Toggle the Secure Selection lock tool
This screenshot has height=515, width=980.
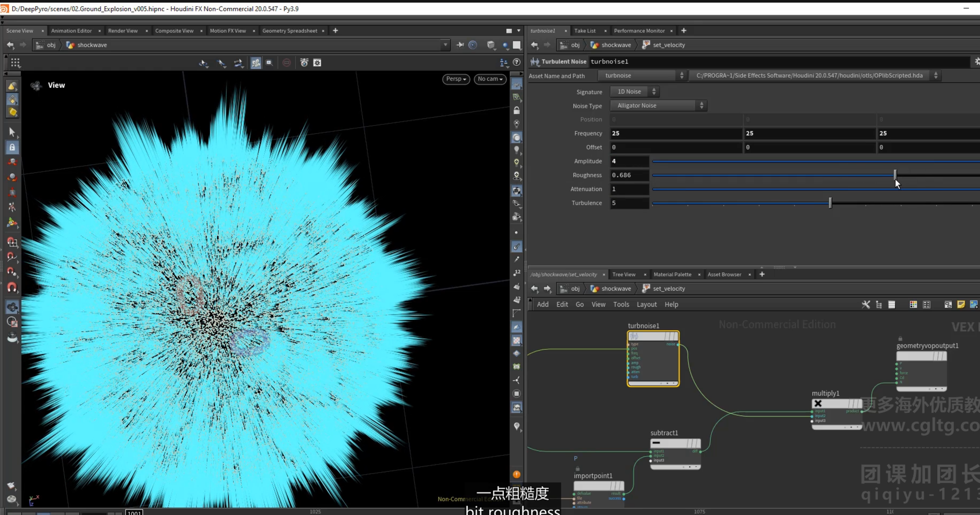[x=12, y=147]
